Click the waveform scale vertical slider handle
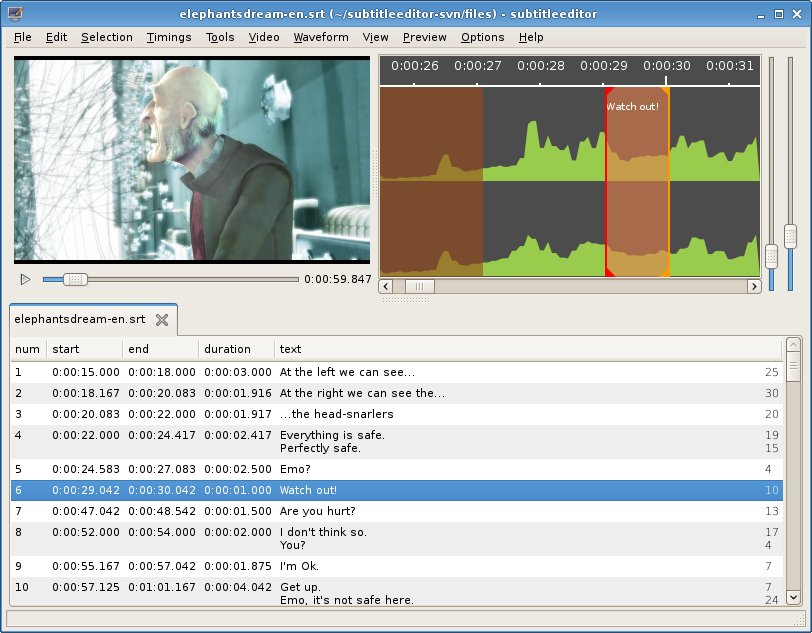Screen dimensions: 812x633 click(x=790, y=236)
